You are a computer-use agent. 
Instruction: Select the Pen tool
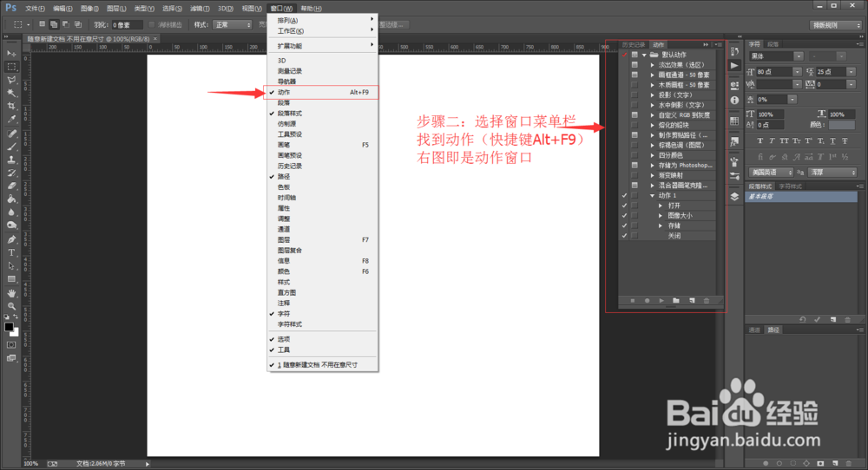11,239
